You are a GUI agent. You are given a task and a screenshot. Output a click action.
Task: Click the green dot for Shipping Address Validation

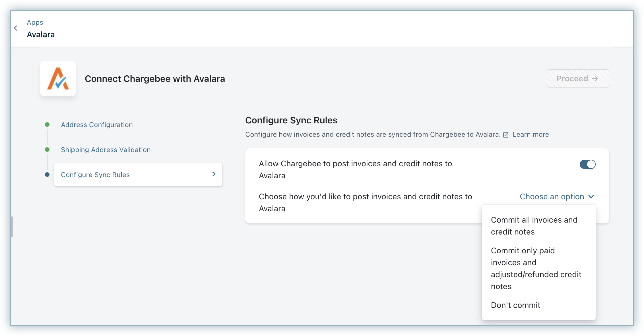click(x=47, y=150)
